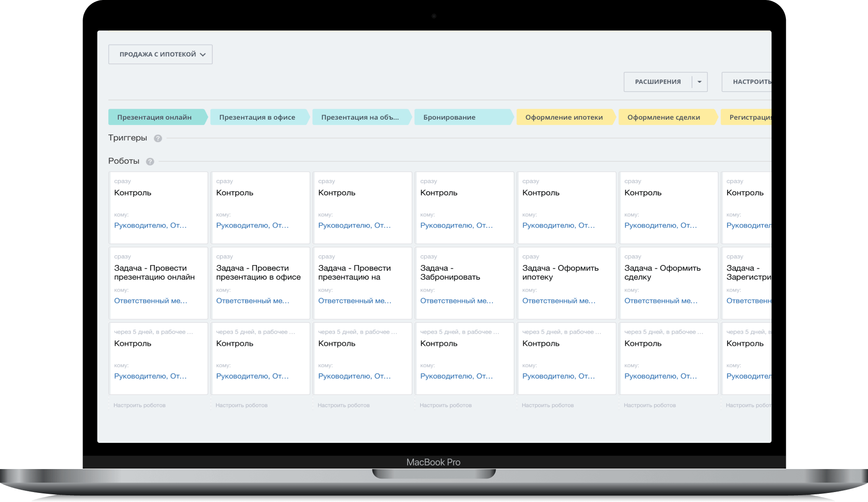Expand РАСШИРЕНИЯ dropdown arrow
This screenshot has width=868, height=502.
tap(699, 82)
